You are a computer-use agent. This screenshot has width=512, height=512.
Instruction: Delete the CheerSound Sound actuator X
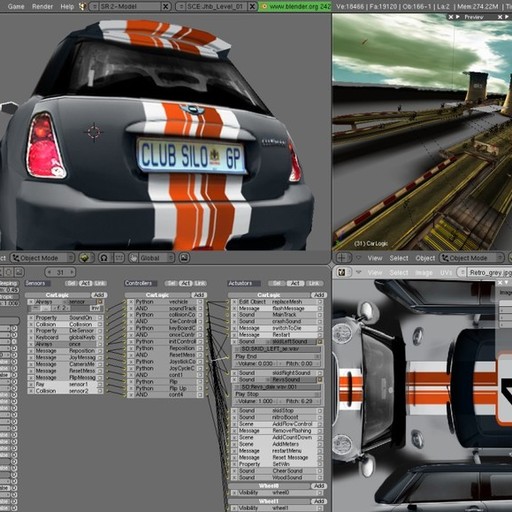(234, 471)
